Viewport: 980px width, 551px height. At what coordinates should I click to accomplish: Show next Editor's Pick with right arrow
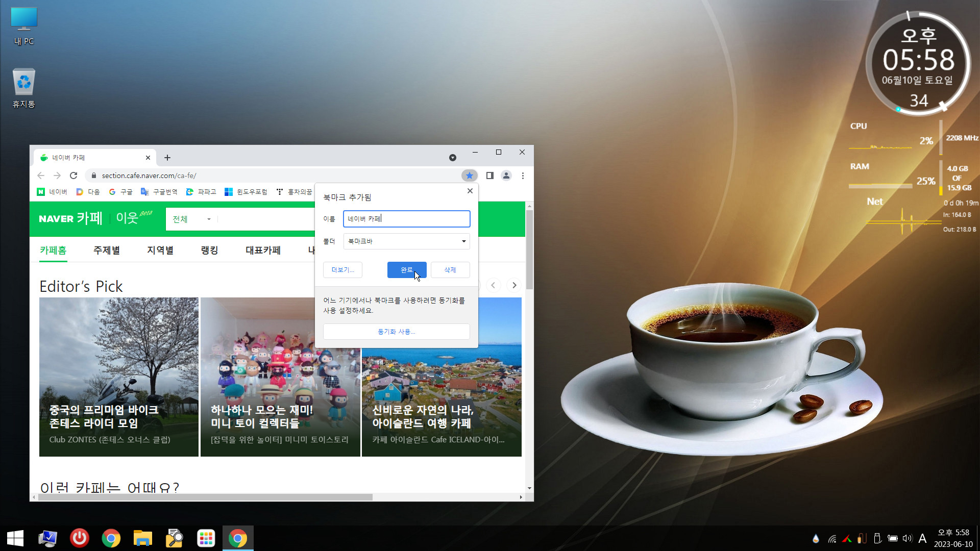point(514,285)
